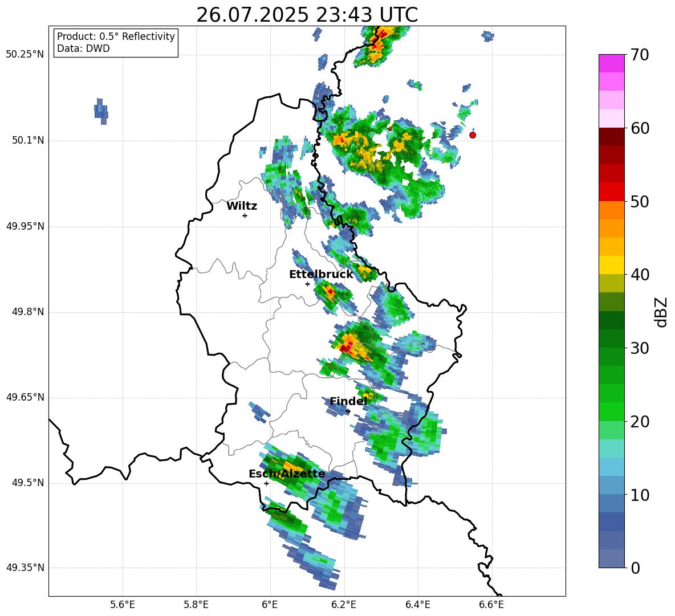Click the 'Data: DWD' text
Screen dimensions: 675x616
[x=83, y=48]
